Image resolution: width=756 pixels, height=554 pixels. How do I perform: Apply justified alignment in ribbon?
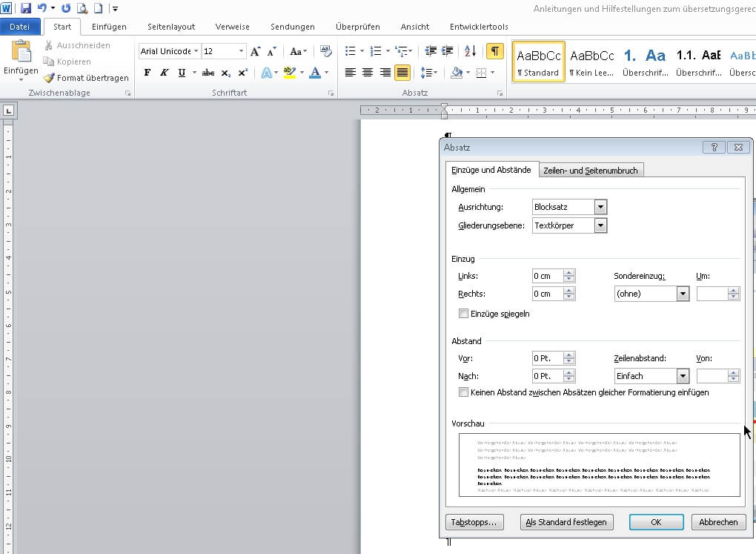(x=402, y=73)
